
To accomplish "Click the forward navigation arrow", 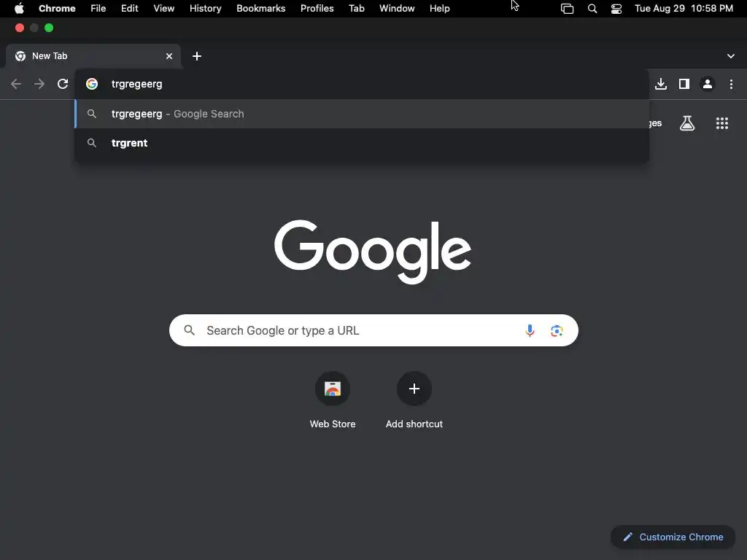I will click(39, 85).
